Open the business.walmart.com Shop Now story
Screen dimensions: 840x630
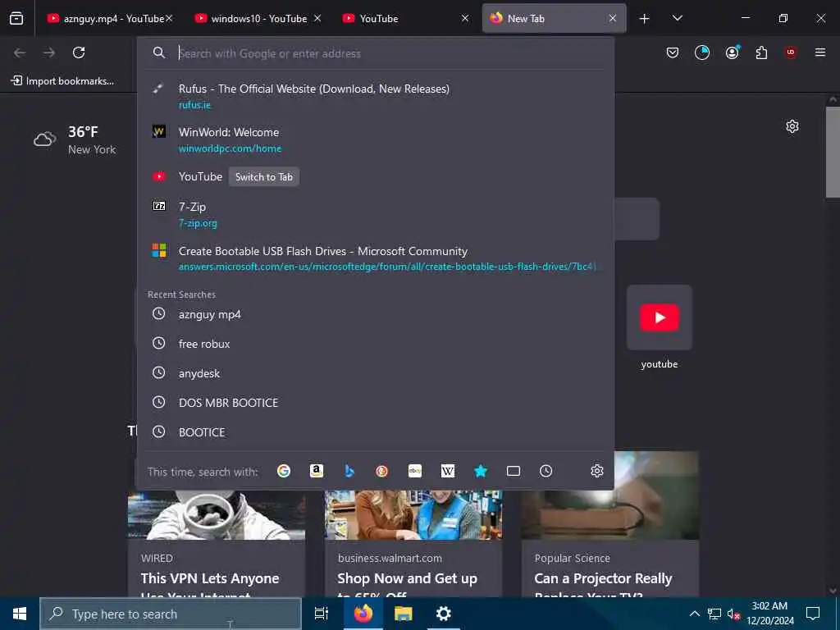pyautogui.click(x=413, y=544)
